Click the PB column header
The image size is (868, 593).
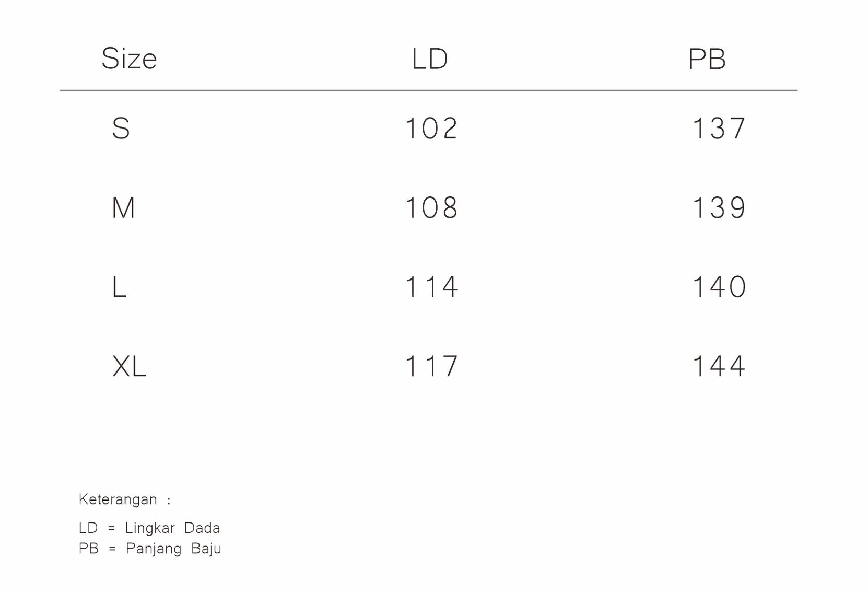(707, 59)
